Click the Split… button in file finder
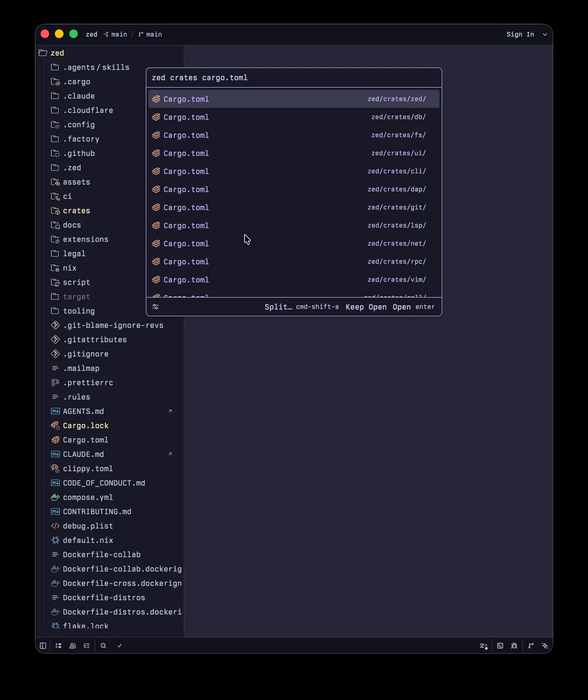The image size is (588, 700). click(x=301, y=307)
